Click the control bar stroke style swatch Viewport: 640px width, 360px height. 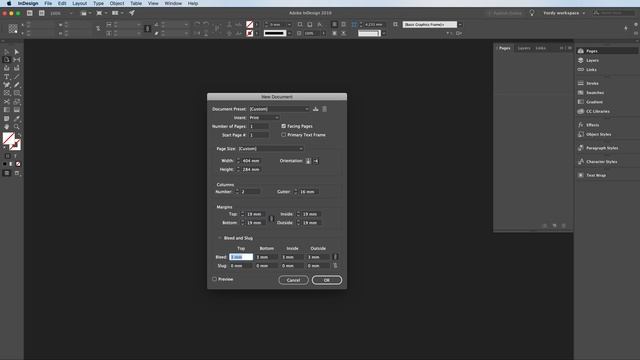[x=275, y=33]
